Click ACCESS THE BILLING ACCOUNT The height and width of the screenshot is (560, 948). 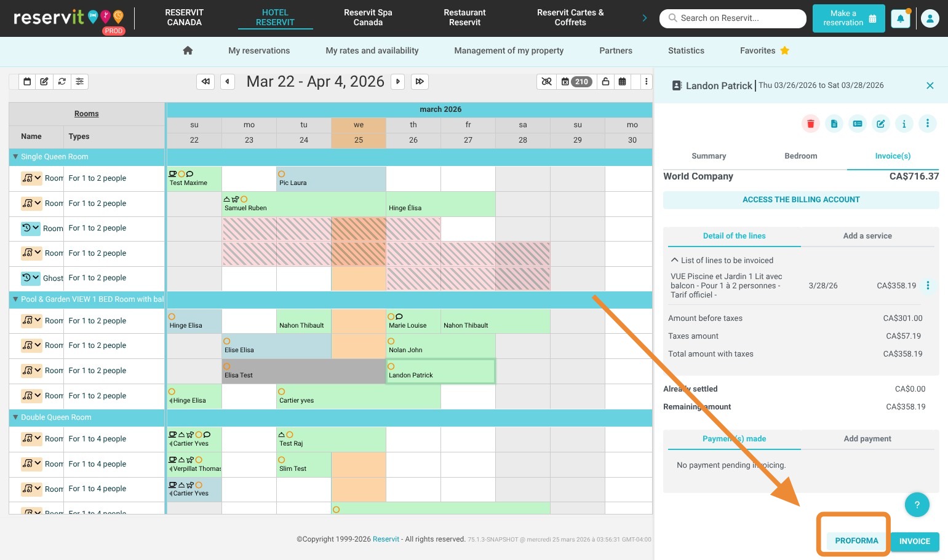[x=800, y=200]
